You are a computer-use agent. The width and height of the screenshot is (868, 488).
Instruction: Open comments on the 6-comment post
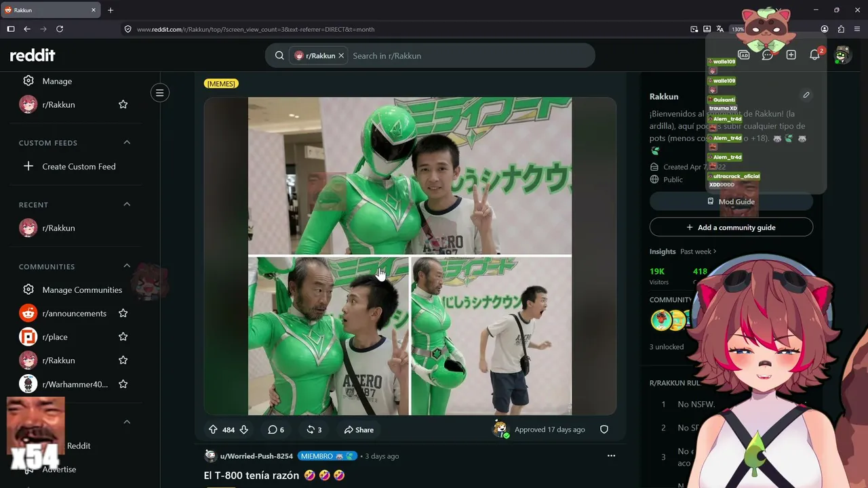(276, 430)
